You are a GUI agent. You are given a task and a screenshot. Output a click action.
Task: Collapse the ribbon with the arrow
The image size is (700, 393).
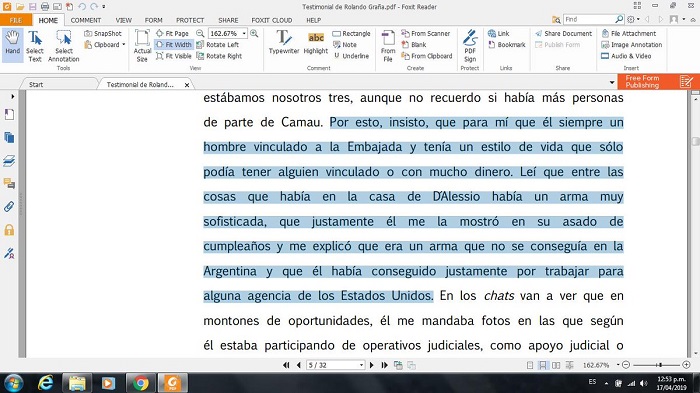[693, 20]
